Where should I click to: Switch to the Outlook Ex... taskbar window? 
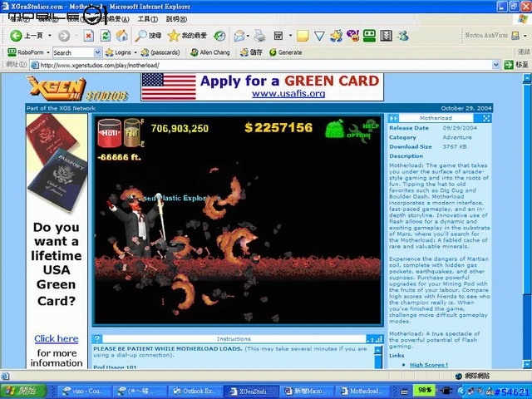pos(195,391)
